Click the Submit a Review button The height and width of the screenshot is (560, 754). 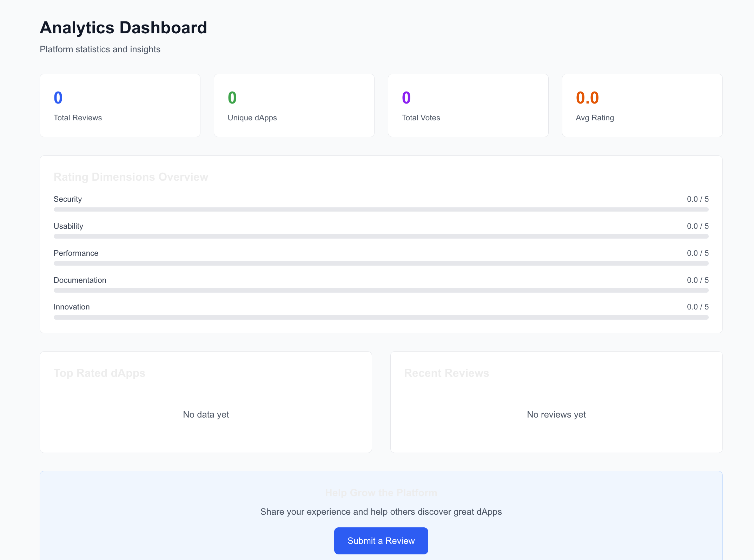(381, 540)
